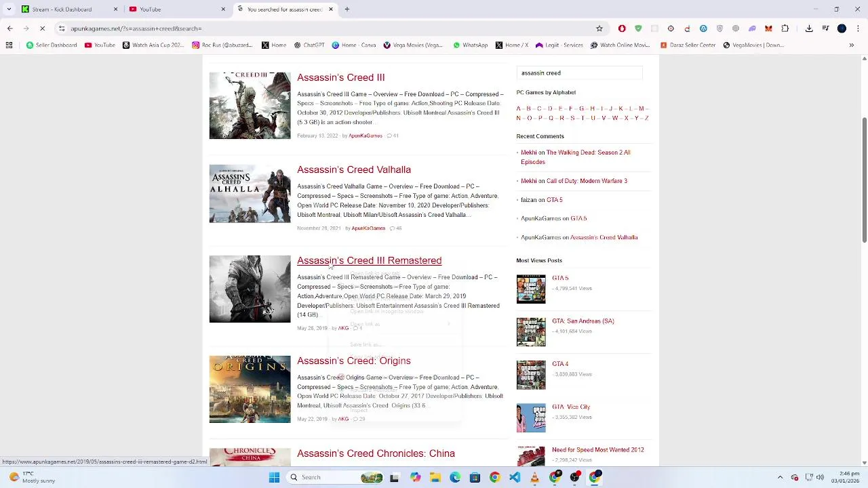Open the WhatsApp bookmark

click(471, 45)
